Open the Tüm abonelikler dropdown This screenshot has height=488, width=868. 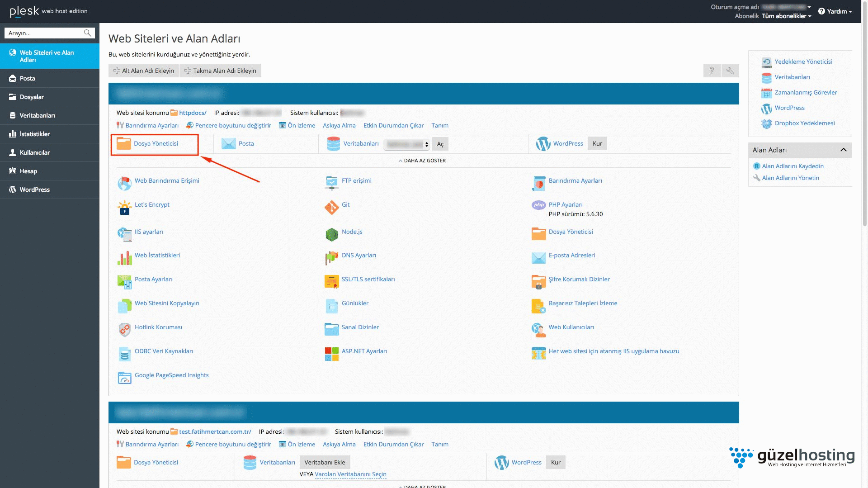786,16
